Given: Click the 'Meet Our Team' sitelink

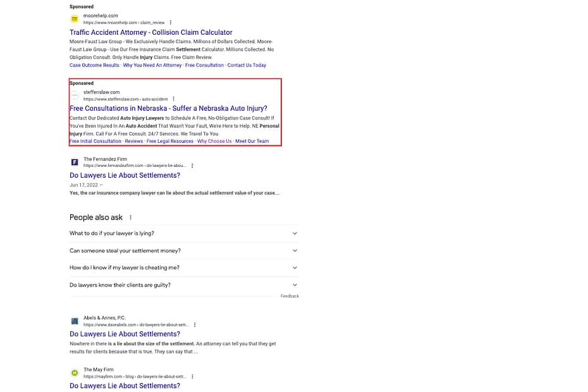Looking at the screenshot, I should click(x=252, y=142).
